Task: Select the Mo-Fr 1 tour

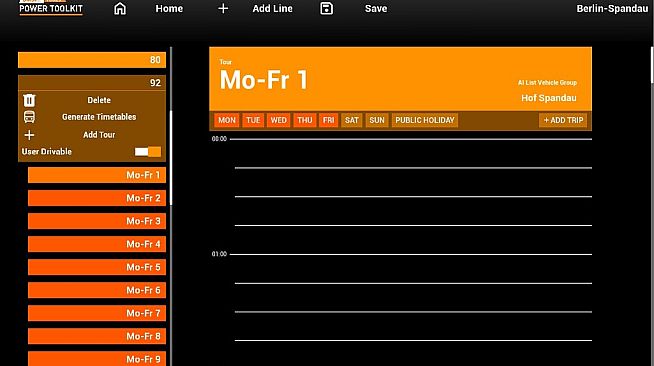Action: pos(97,175)
